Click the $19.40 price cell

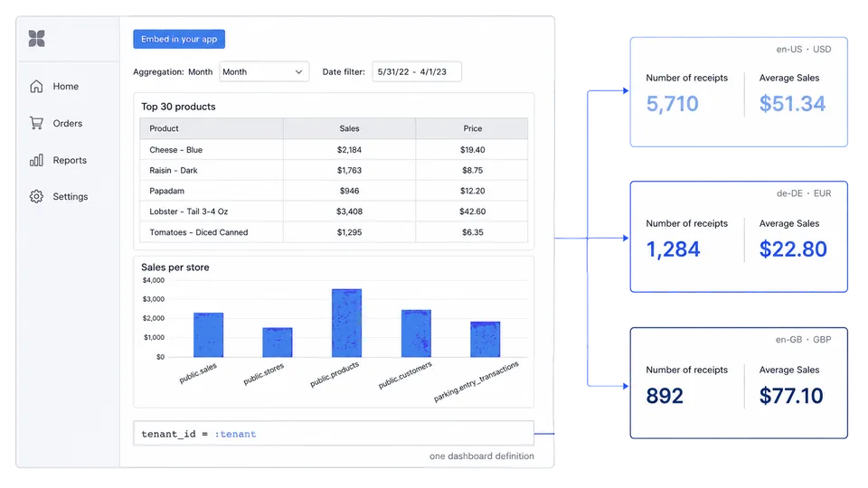click(x=472, y=150)
